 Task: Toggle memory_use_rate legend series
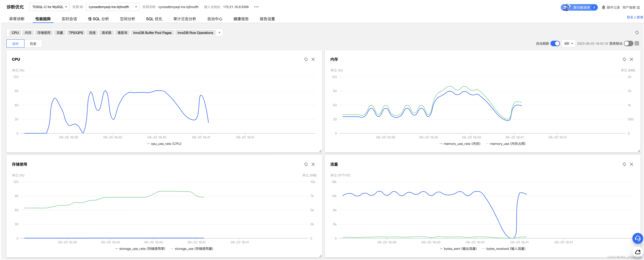(460, 144)
